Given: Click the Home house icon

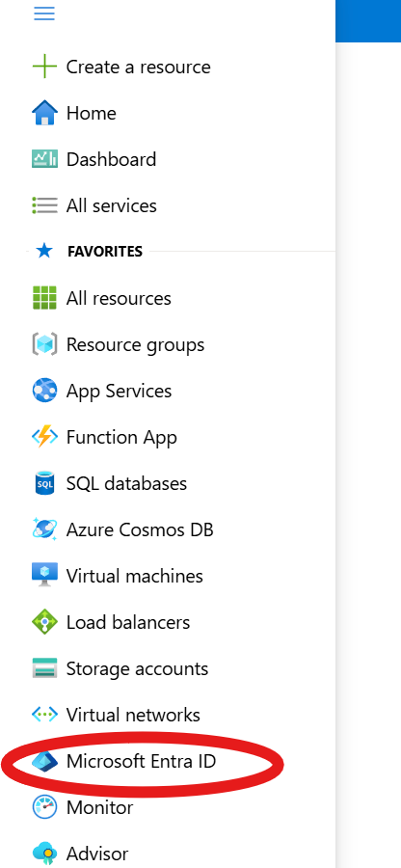Looking at the screenshot, I should click(44, 113).
